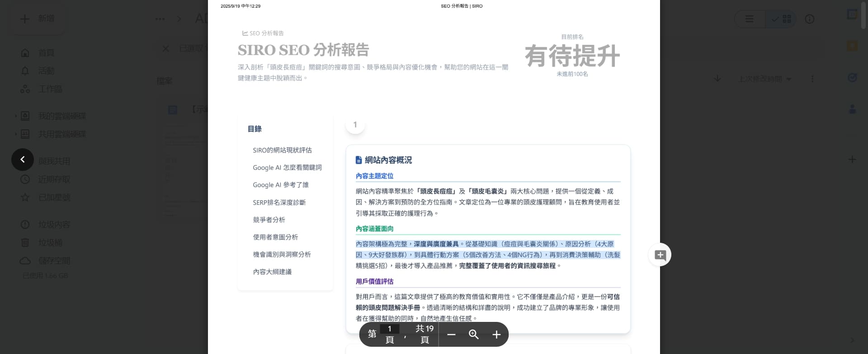Open the info details icon
The height and width of the screenshot is (354, 868).
pos(810,19)
